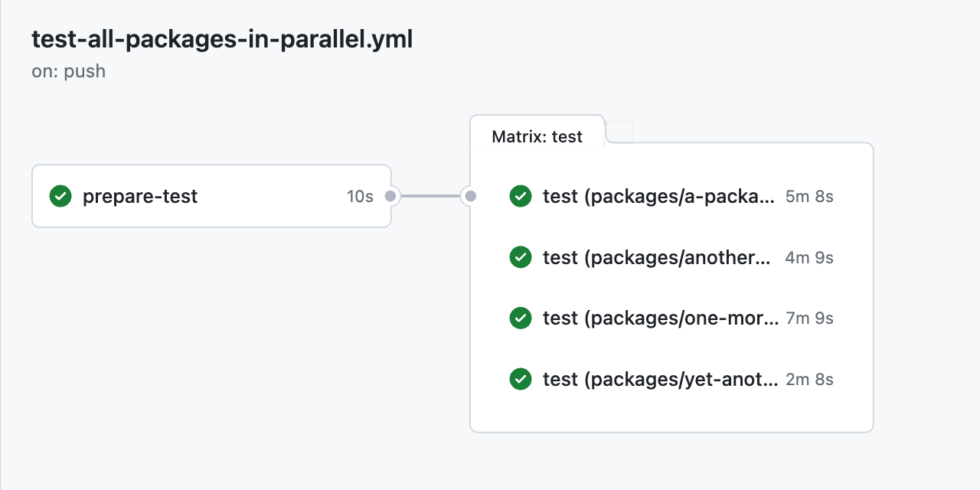980x490 pixels.
Task: Open the test (packages/yet-anot...) job
Action: coord(658,379)
